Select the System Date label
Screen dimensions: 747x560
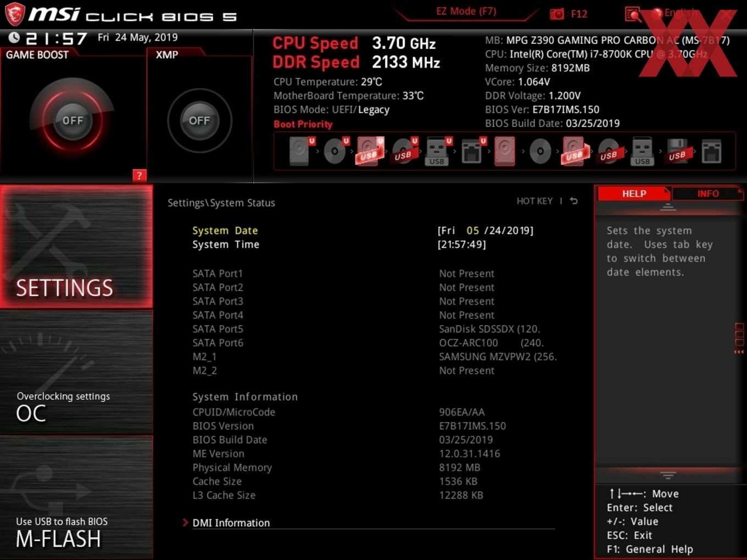225,231
